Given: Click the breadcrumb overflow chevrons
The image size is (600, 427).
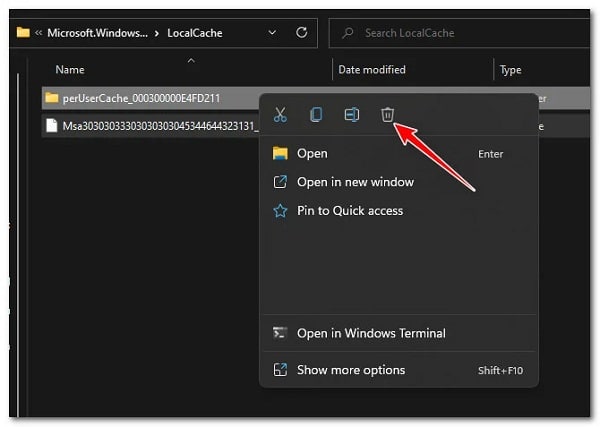Looking at the screenshot, I should 37,33.
